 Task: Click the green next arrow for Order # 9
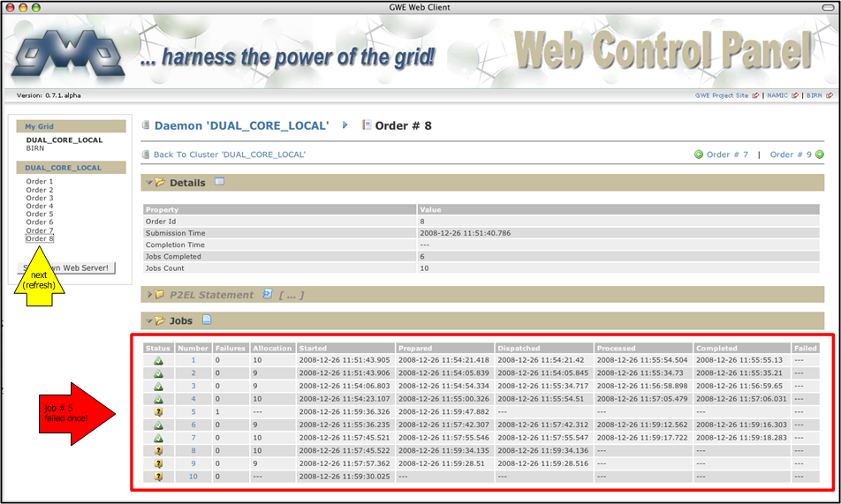pyautogui.click(x=820, y=154)
